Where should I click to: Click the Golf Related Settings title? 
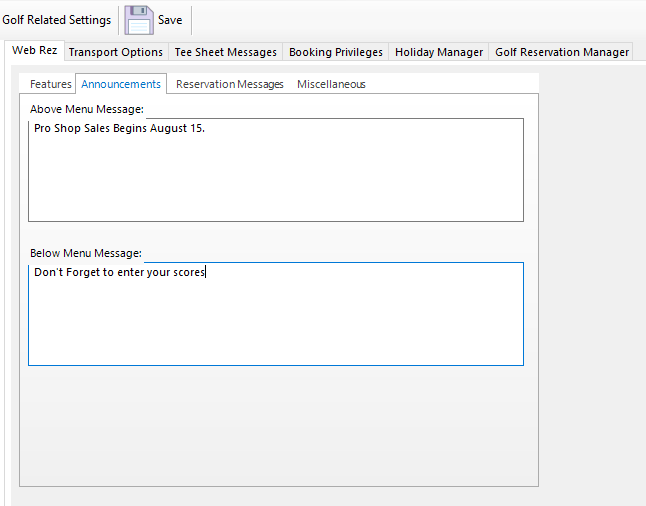[x=57, y=20]
